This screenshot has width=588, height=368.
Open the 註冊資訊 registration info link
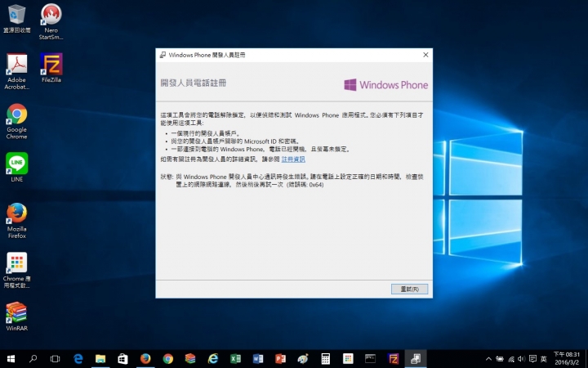pos(293,159)
